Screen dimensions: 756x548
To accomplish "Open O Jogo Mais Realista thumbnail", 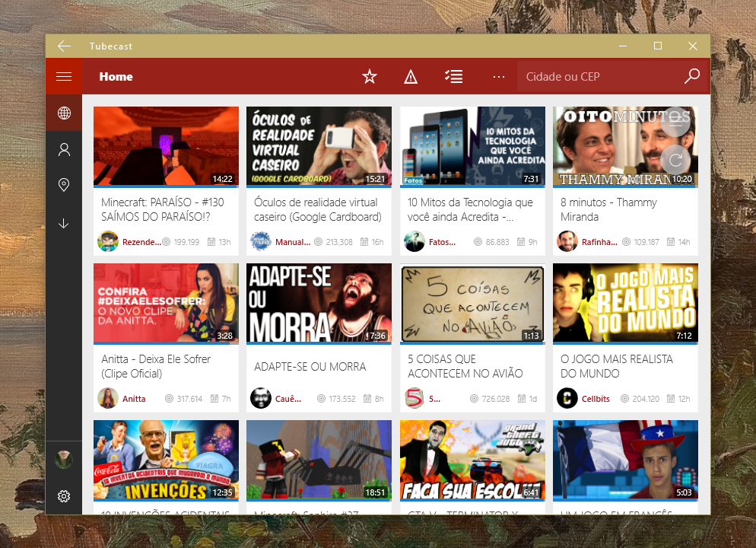I will tap(625, 303).
